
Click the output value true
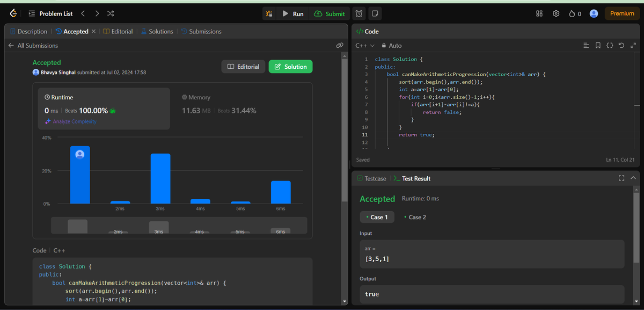(372, 294)
